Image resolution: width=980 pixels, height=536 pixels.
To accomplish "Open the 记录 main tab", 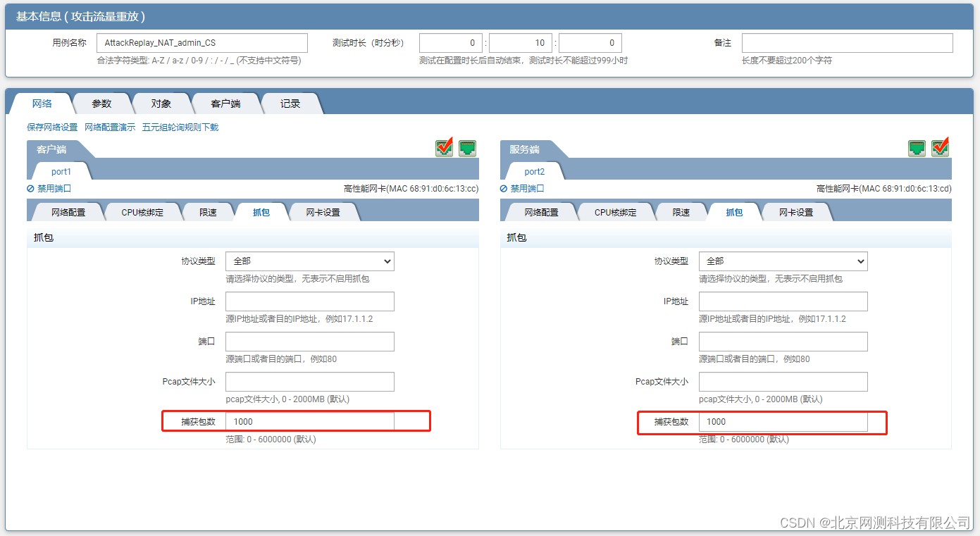I will click(x=290, y=104).
